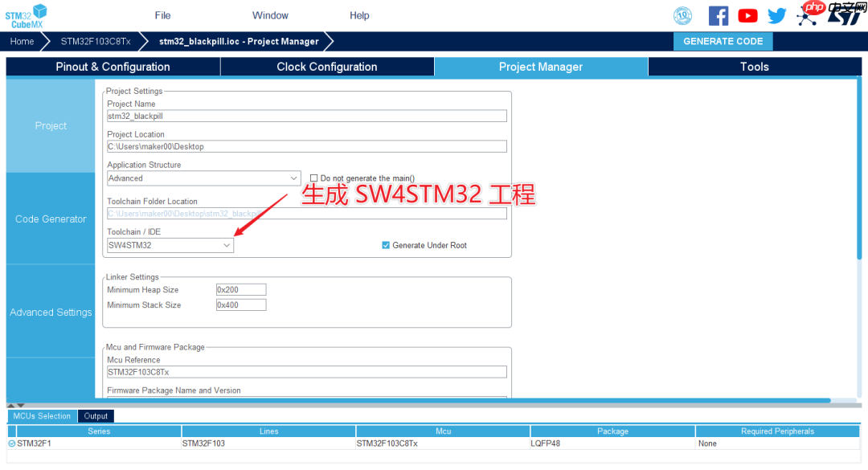The width and height of the screenshot is (868, 470).
Task: Open the Twitter icon link
Action: point(776,15)
